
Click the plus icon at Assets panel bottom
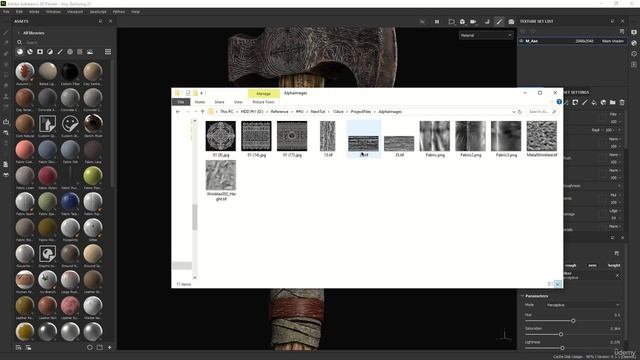[109, 347]
